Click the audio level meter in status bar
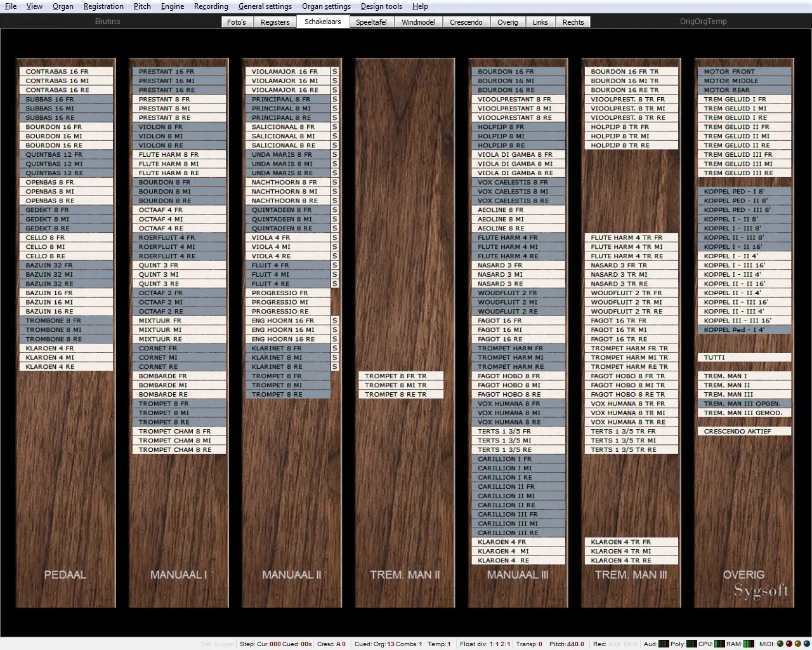The height and width of the screenshot is (650, 812). (664, 644)
